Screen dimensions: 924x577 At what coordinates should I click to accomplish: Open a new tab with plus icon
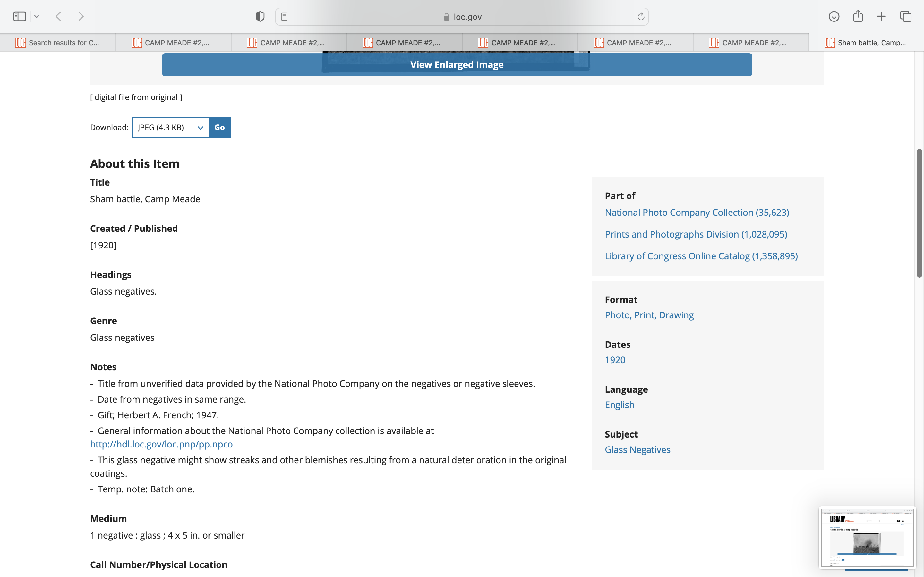point(881,16)
